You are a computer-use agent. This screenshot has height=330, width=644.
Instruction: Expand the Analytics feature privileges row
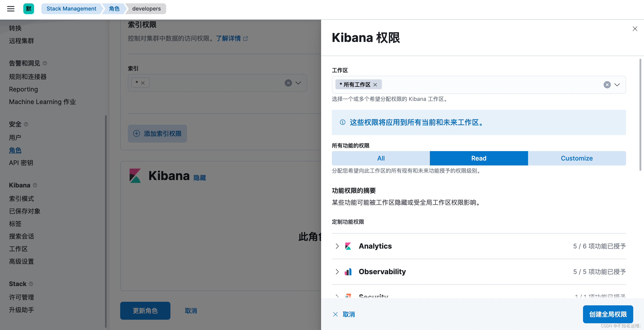(337, 246)
